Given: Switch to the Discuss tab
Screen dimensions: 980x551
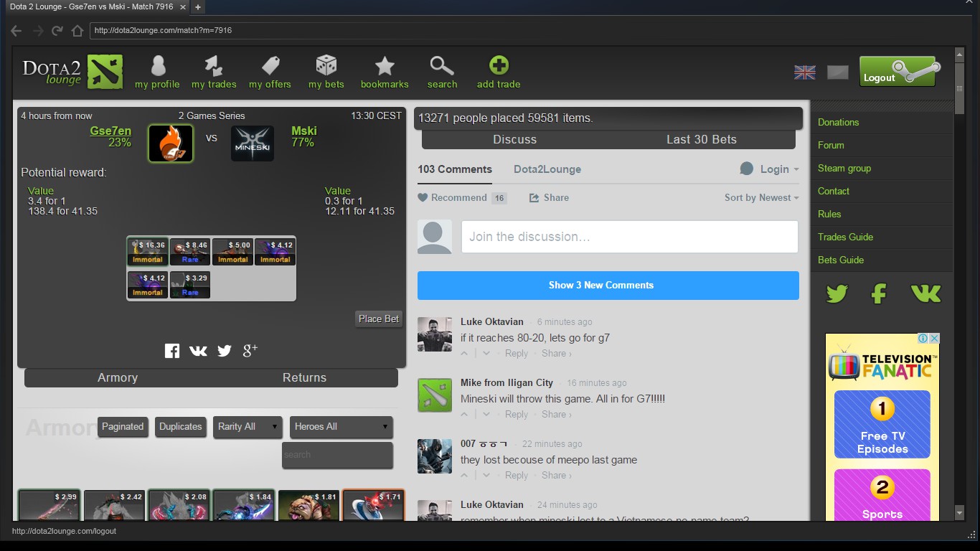Looking at the screenshot, I should 515,139.
